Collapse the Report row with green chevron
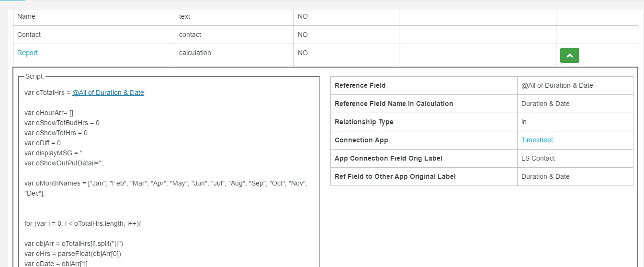 pyautogui.click(x=569, y=56)
